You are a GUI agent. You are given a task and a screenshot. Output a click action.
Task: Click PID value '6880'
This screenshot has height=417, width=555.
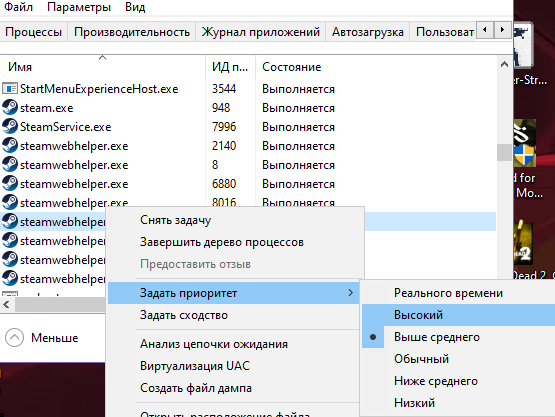coord(224,184)
